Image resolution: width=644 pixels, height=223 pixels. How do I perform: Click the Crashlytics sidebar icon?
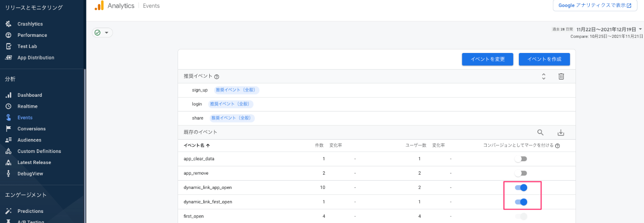pyautogui.click(x=8, y=24)
